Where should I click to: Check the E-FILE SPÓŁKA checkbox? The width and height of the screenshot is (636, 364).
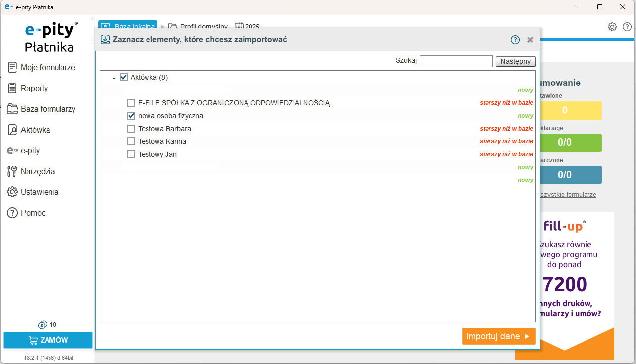pyautogui.click(x=131, y=103)
